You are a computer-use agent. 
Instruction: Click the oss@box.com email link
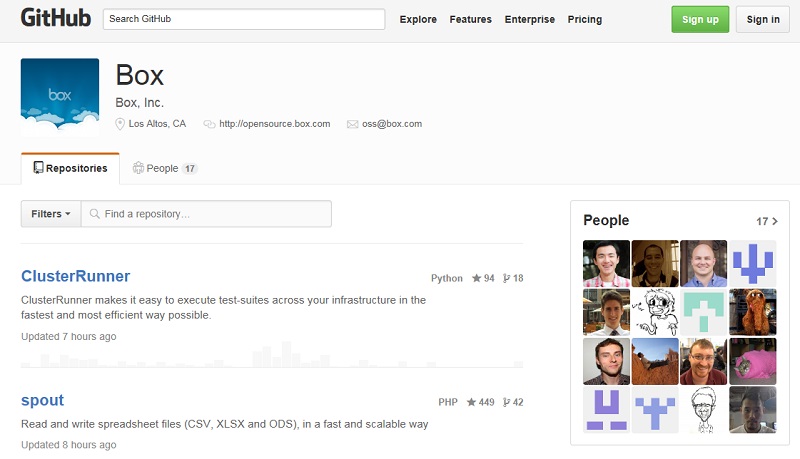coord(392,124)
